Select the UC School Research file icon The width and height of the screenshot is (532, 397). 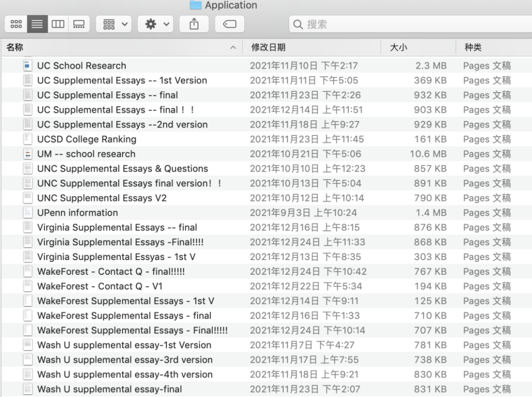[28, 66]
